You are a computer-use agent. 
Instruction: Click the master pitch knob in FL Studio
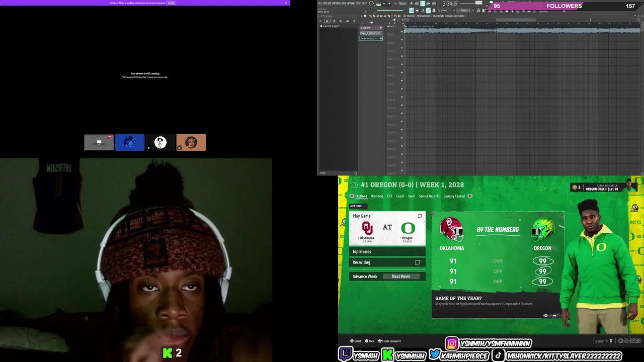click(371, 10)
